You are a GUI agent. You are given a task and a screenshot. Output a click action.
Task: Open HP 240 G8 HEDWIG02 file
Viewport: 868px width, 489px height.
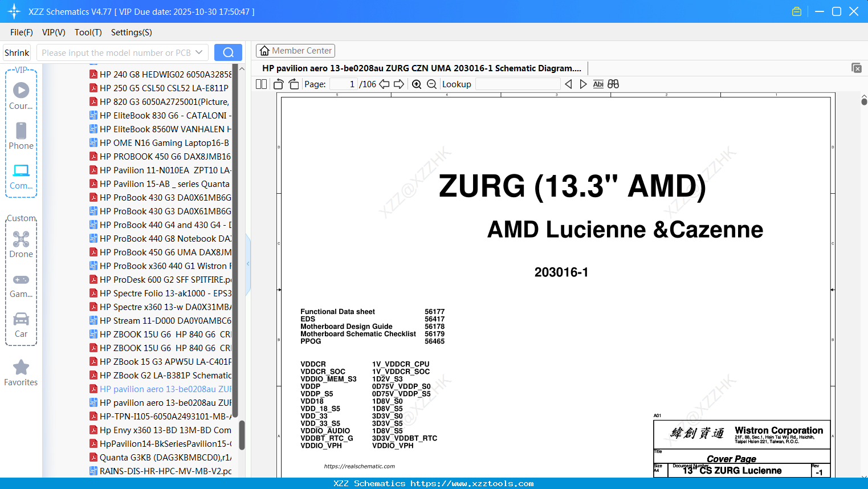point(161,74)
